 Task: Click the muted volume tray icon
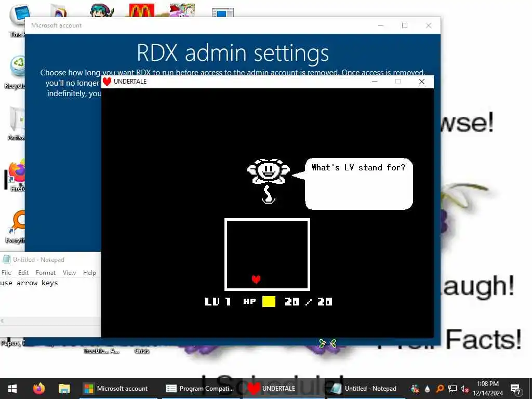point(464,389)
